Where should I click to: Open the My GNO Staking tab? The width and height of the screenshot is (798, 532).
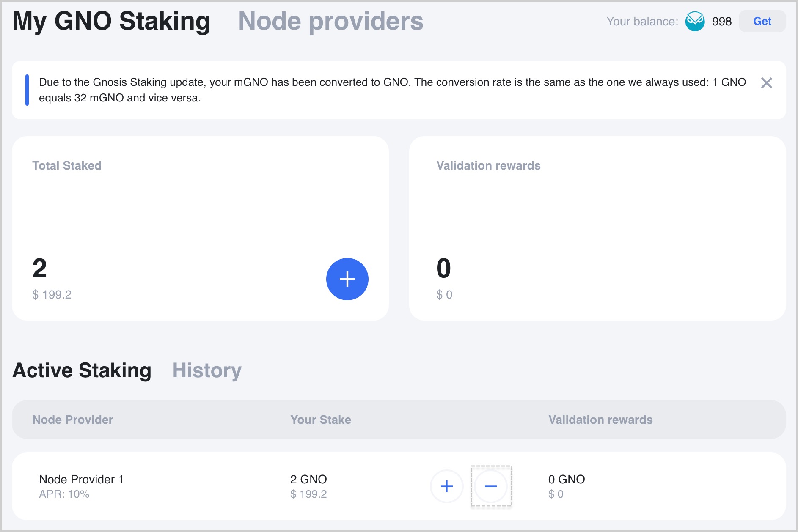pos(111,21)
